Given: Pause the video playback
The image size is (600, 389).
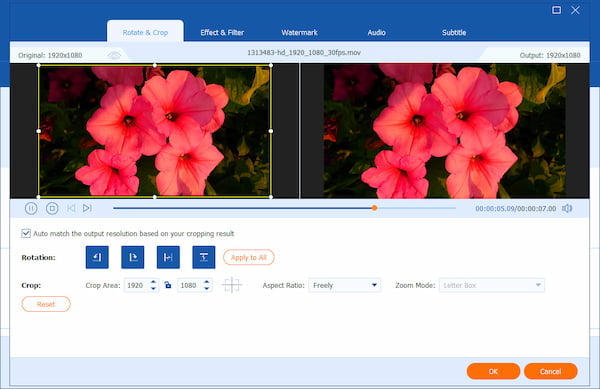Looking at the screenshot, I should point(31,208).
